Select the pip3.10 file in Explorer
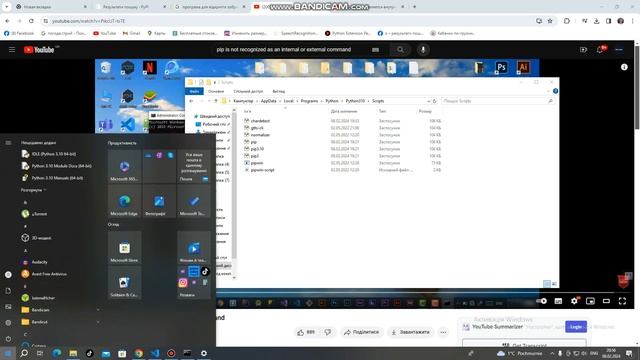This screenshot has height=360, width=640. click(x=257, y=149)
